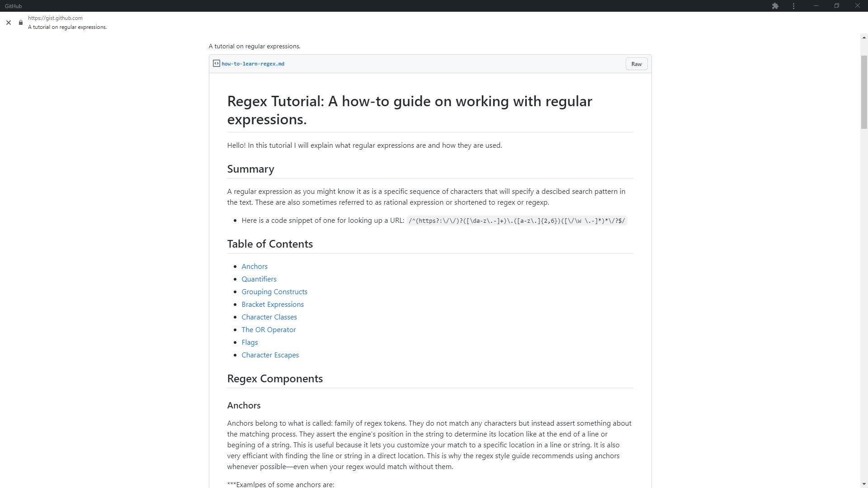Open the three-dot browser menu

click(x=794, y=6)
